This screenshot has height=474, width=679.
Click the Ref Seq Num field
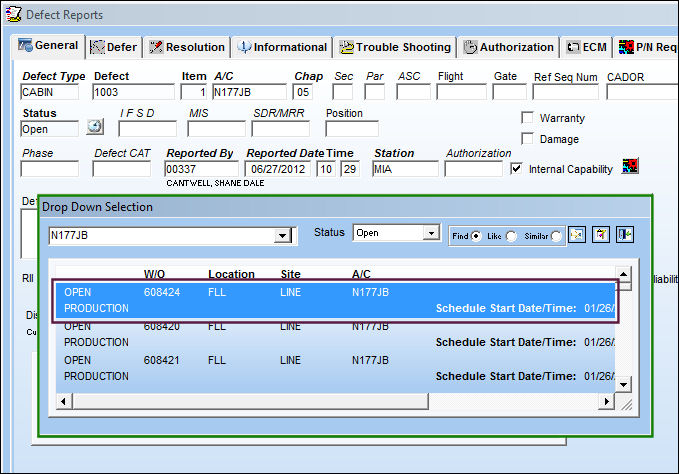(x=566, y=92)
